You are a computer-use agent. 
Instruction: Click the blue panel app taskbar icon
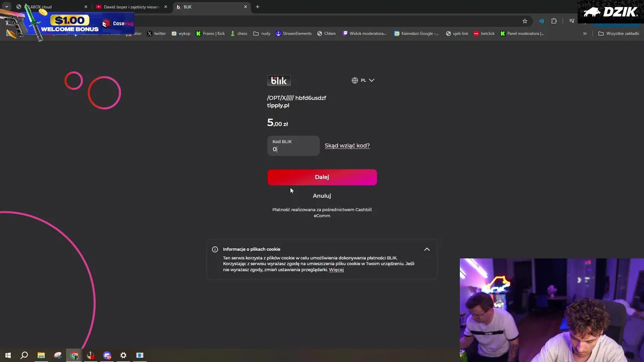click(x=140, y=355)
